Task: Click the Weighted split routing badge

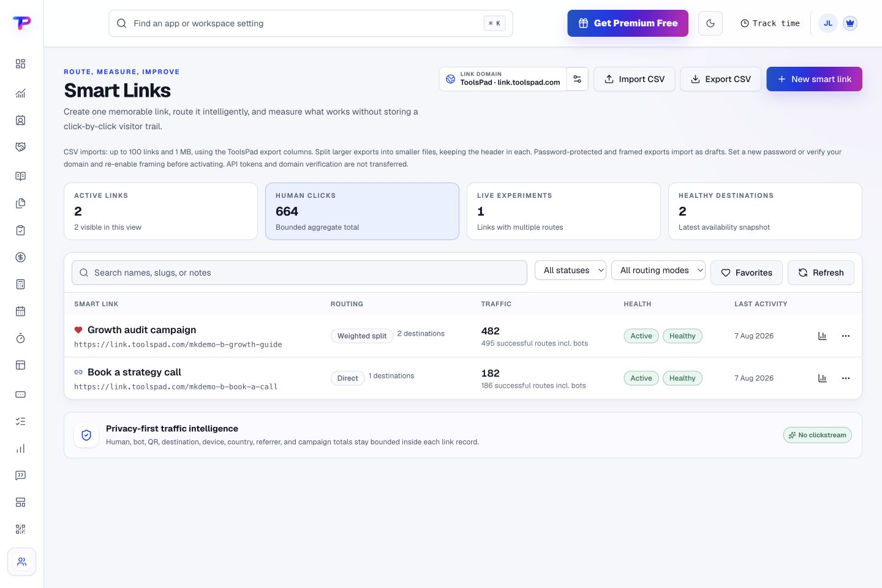Action: pos(362,336)
